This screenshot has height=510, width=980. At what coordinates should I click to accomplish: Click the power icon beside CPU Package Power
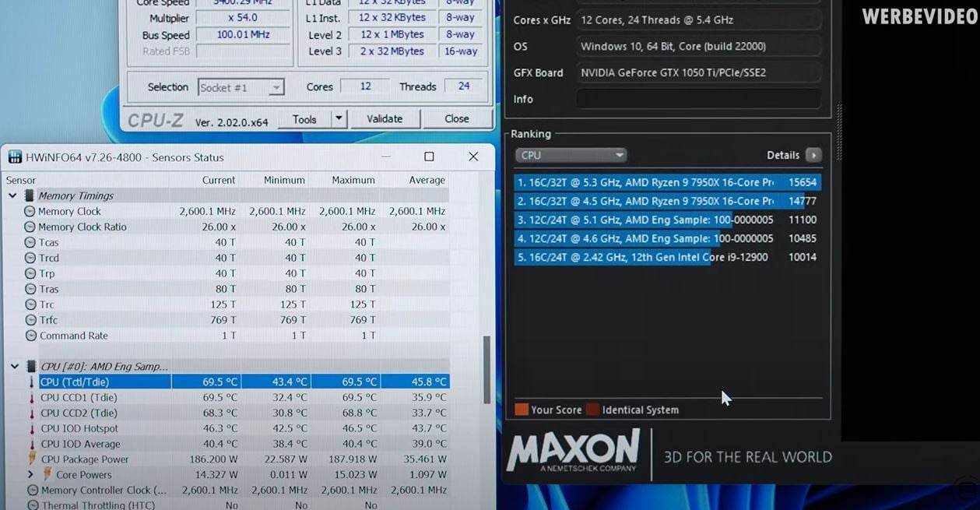pyautogui.click(x=32, y=459)
